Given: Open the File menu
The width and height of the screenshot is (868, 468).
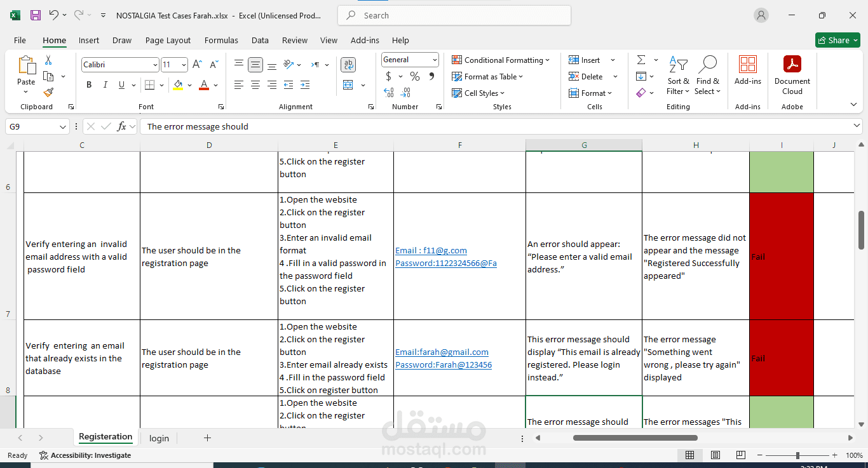Looking at the screenshot, I should coord(20,40).
